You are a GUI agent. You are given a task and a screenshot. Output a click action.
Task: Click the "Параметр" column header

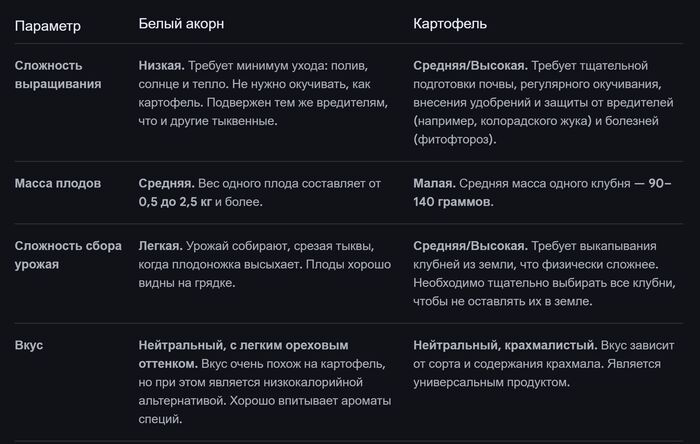(x=48, y=24)
